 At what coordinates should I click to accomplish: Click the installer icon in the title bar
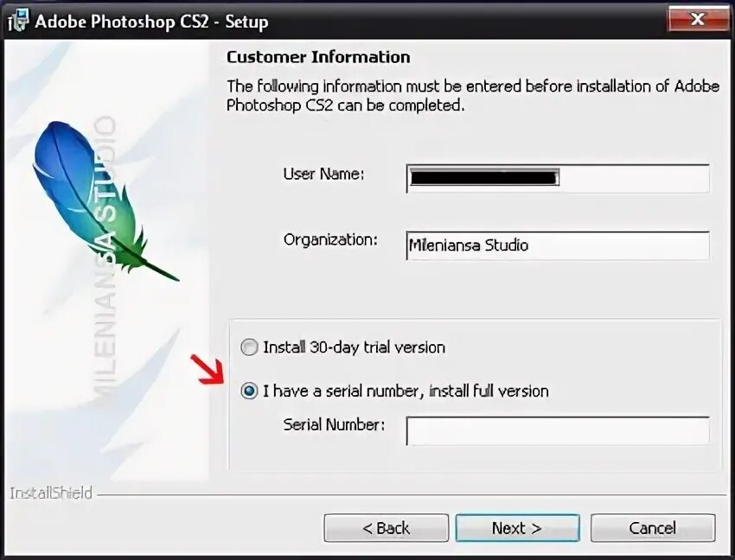pyautogui.click(x=18, y=21)
